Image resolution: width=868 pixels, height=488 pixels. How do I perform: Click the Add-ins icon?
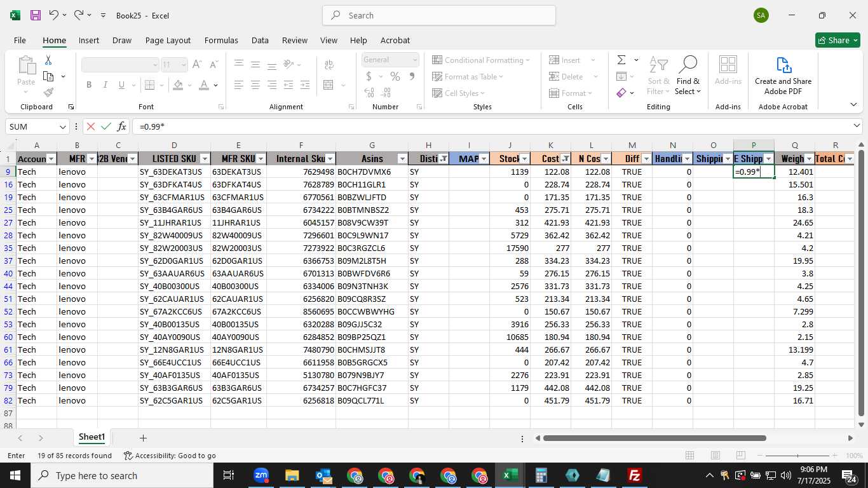pyautogui.click(x=728, y=71)
